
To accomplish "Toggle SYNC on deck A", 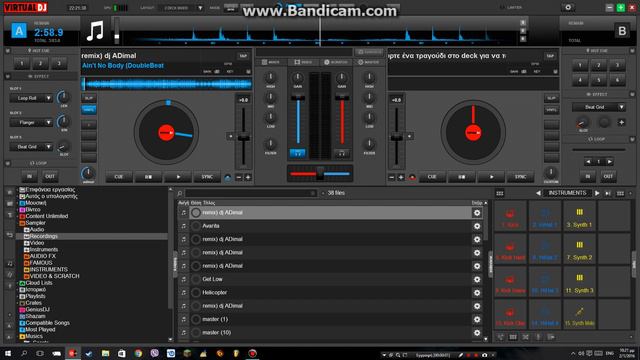I will [x=207, y=177].
